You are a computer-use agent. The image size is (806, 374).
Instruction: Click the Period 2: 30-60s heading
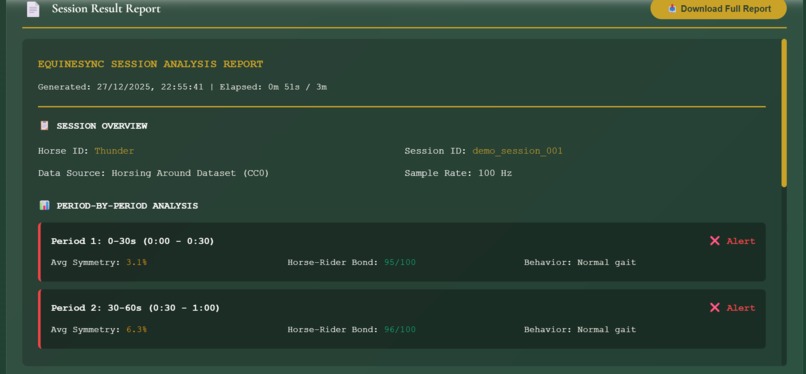[135, 308]
